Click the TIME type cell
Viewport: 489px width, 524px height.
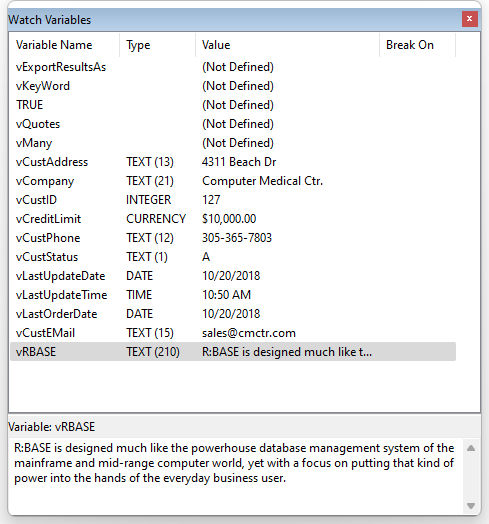tap(139, 295)
